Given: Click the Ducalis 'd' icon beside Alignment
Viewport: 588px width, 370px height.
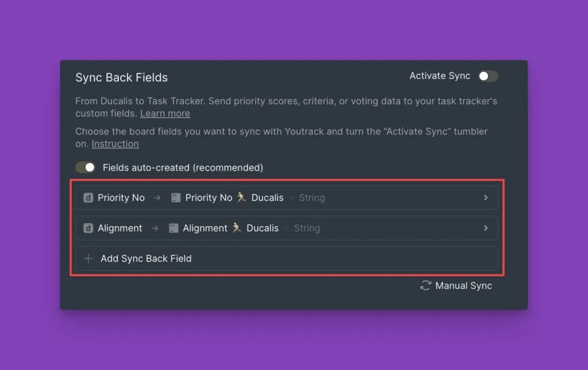Looking at the screenshot, I should click(88, 228).
